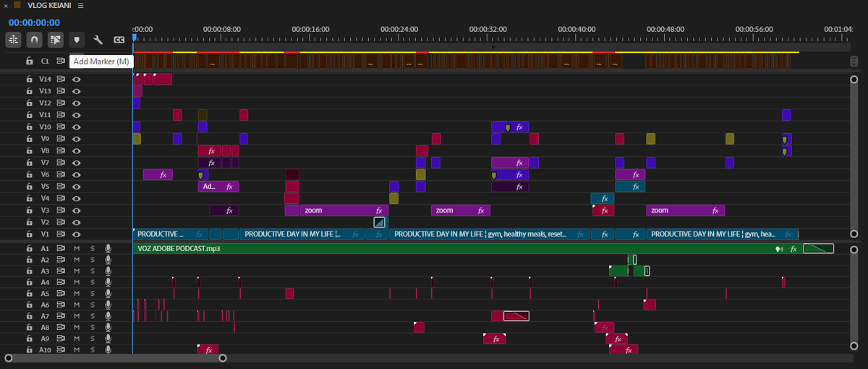Click the top handle of audio tracks scrollbar
This screenshot has width=868, height=369.
point(854,250)
